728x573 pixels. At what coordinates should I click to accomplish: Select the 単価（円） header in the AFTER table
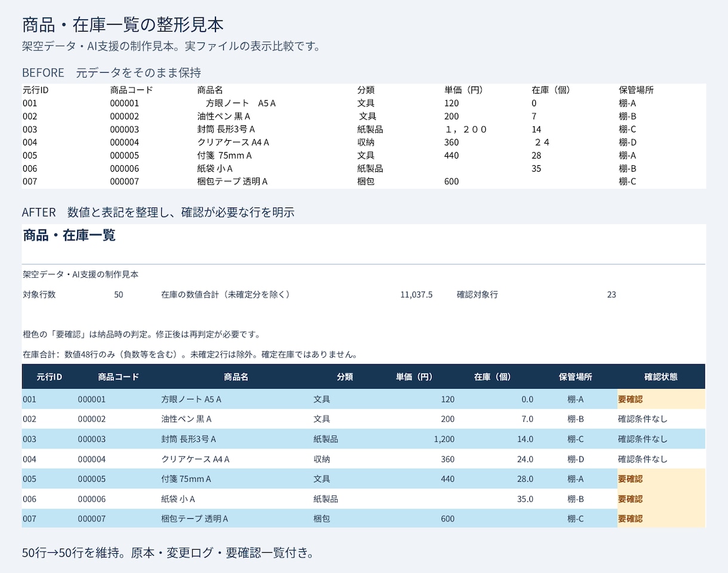[415, 377]
